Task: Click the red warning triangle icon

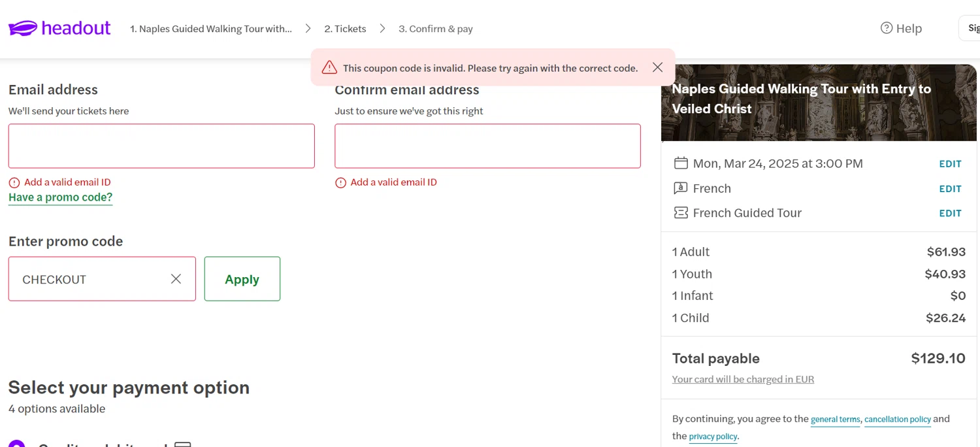Action: click(x=329, y=67)
